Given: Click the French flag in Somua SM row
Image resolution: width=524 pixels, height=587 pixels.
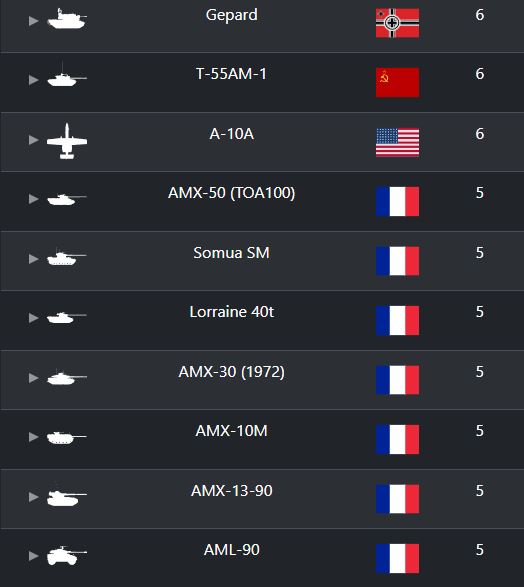Looking at the screenshot, I should point(397,261).
